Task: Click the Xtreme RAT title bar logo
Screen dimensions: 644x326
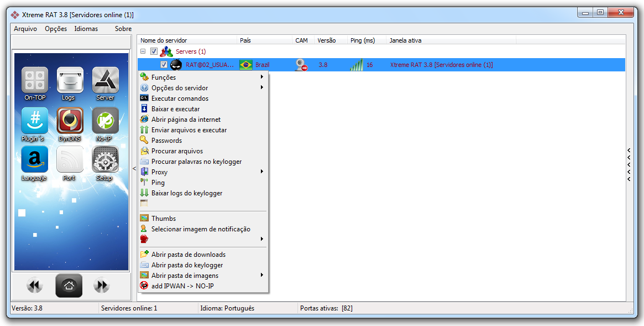Action: tap(15, 15)
